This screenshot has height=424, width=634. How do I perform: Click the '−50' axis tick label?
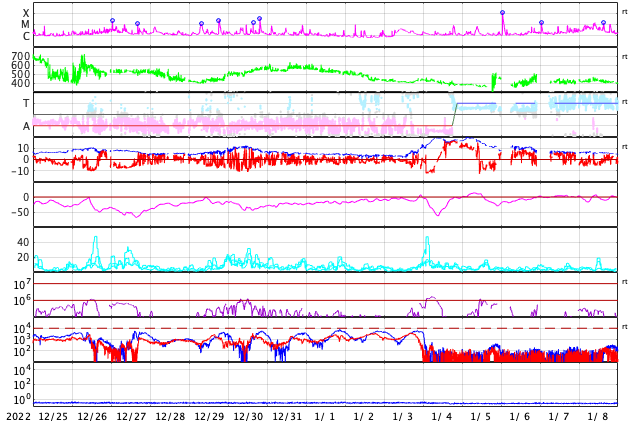point(21,212)
